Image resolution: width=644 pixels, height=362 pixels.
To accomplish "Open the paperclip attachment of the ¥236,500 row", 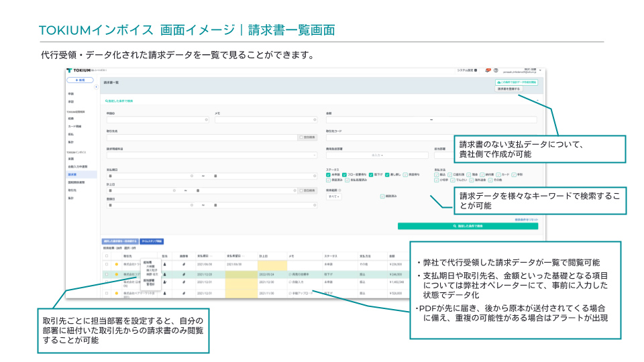I will point(184,264).
